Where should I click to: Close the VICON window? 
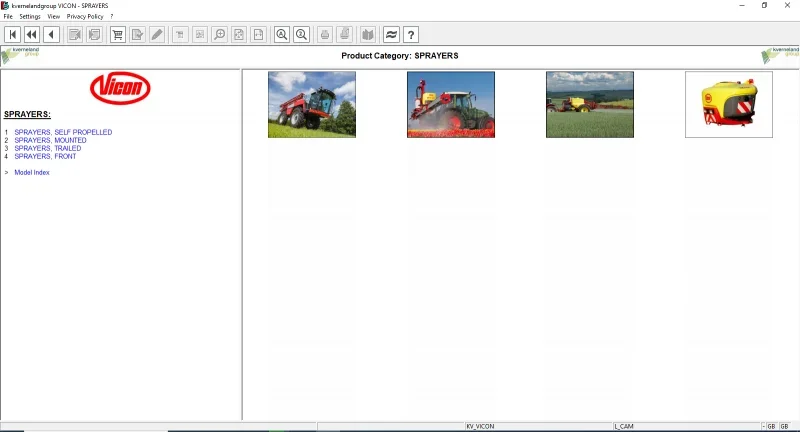[787, 6]
